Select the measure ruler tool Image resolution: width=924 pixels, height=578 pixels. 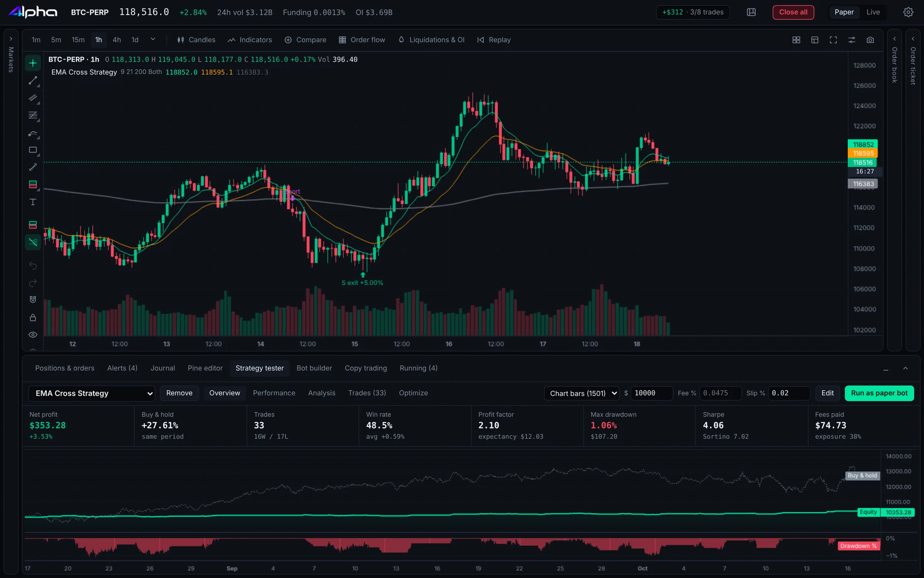pos(33,167)
